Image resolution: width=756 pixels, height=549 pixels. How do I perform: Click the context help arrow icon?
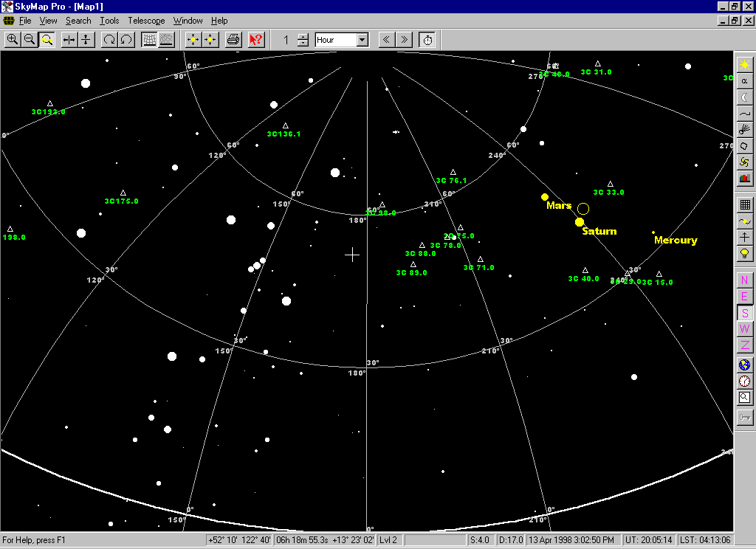256,40
